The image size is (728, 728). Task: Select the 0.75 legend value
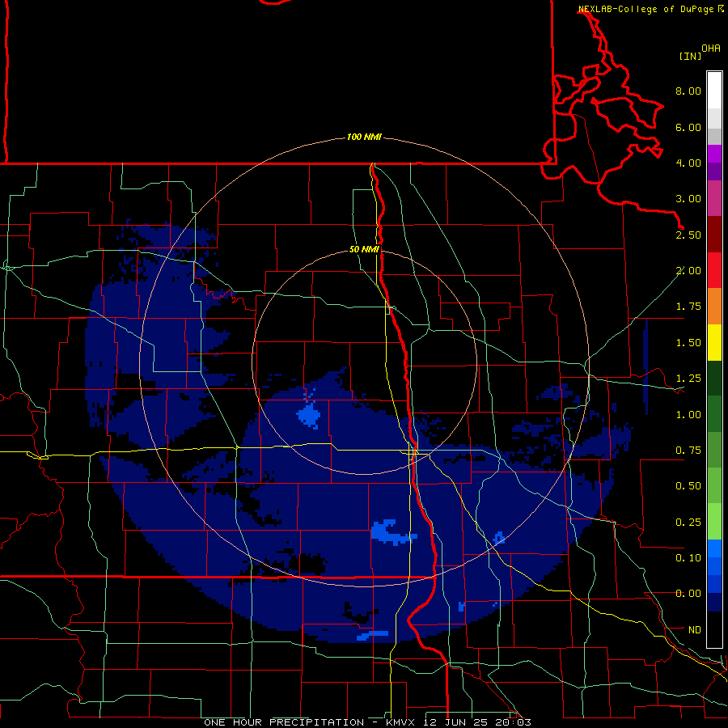(x=688, y=451)
